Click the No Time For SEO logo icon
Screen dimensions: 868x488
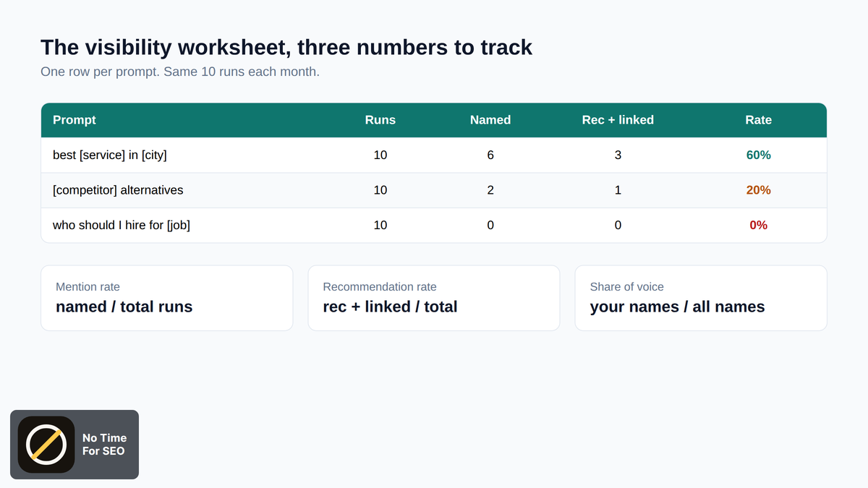(x=46, y=445)
